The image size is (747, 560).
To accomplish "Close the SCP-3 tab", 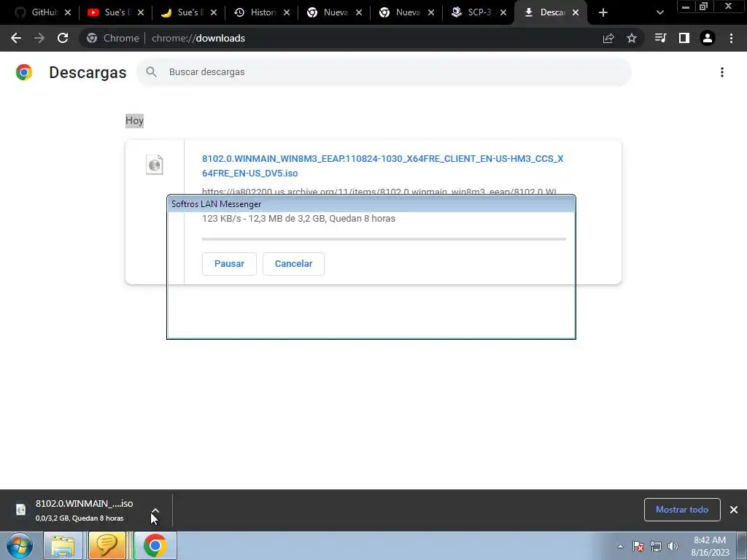I will tap(503, 12).
